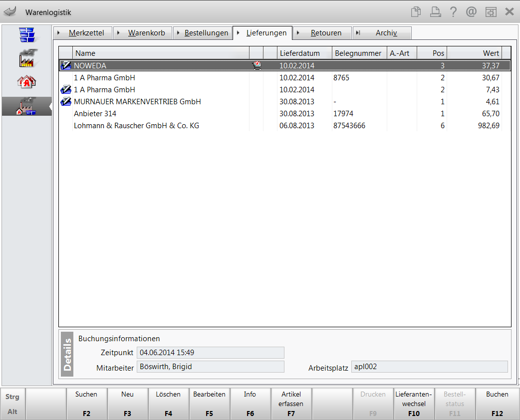Click edit icon on MURNAUER MARKENVERTRIEB row
520x420 pixels.
click(66, 101)
